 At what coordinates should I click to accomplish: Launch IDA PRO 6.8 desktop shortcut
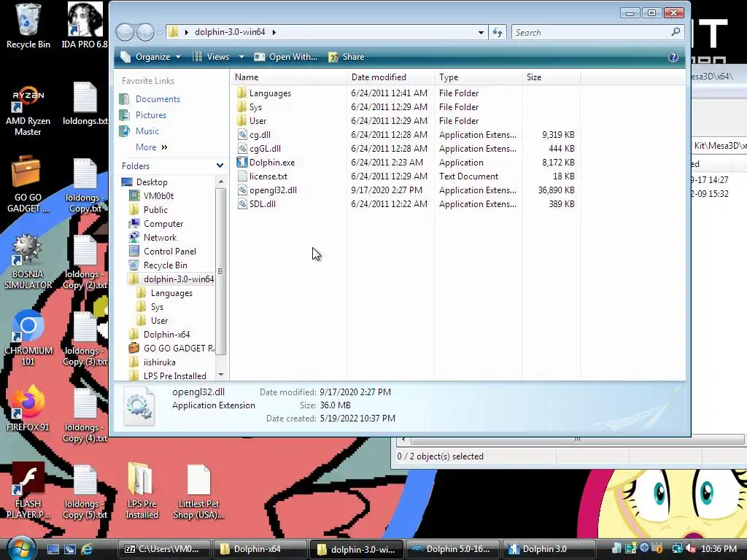pyautogui.click(x=85, y=26)
